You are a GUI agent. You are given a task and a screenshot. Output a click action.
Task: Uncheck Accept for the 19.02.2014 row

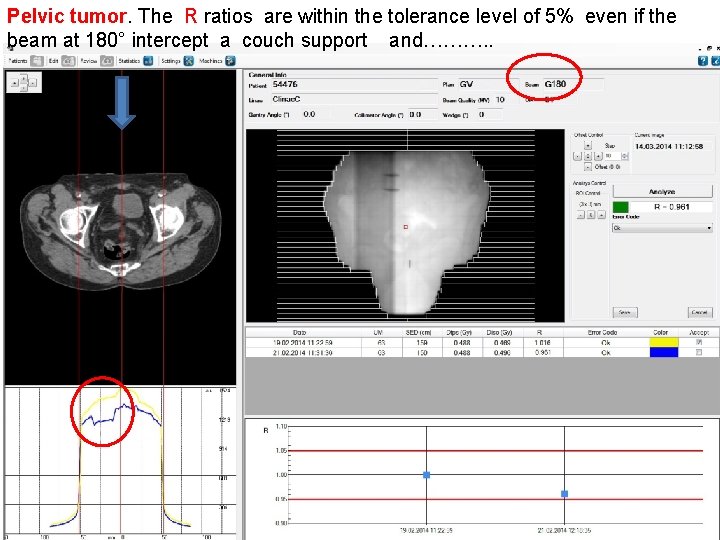coord(699,342)
